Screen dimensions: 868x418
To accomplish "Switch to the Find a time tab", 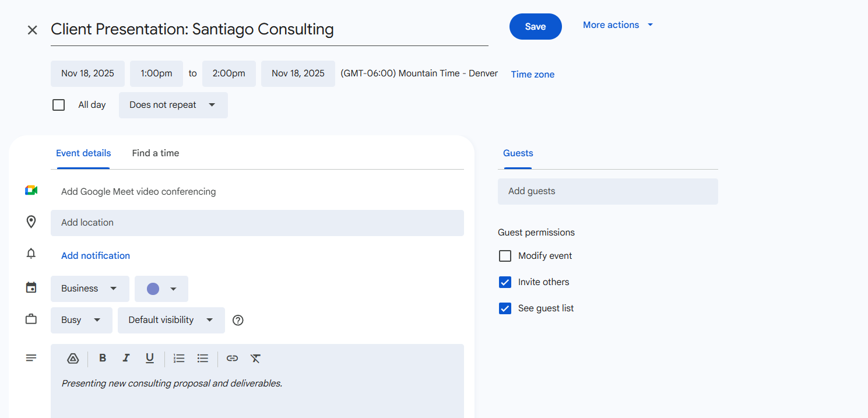I will (x=156, y=153).
